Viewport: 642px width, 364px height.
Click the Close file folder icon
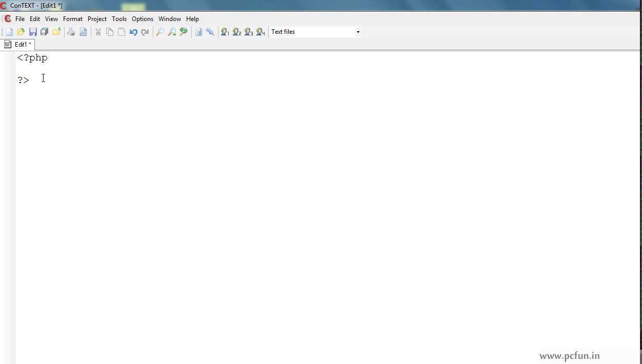(x=56, y=32)
